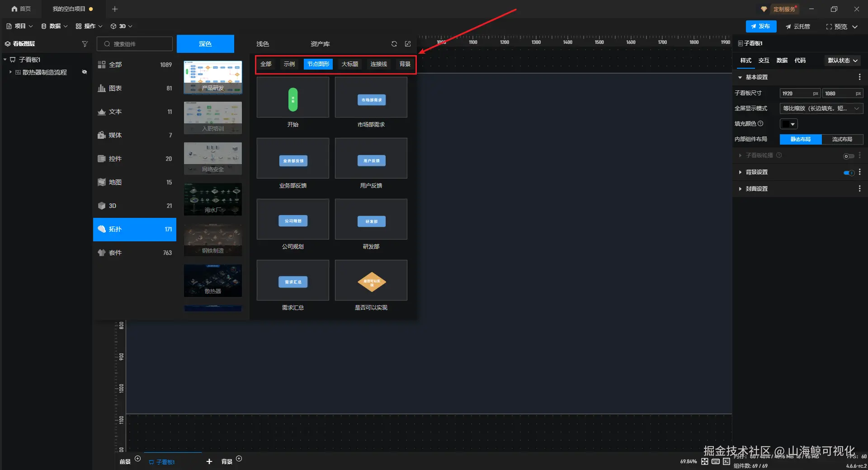Select the 全部 all components category
The image size is (868, 470).
click(x=135, y=65)
